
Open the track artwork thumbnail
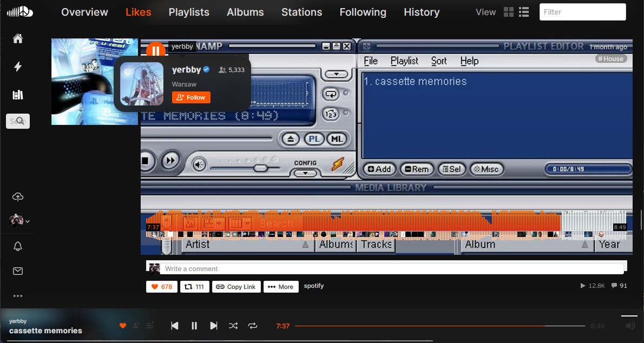pos(95,82)
